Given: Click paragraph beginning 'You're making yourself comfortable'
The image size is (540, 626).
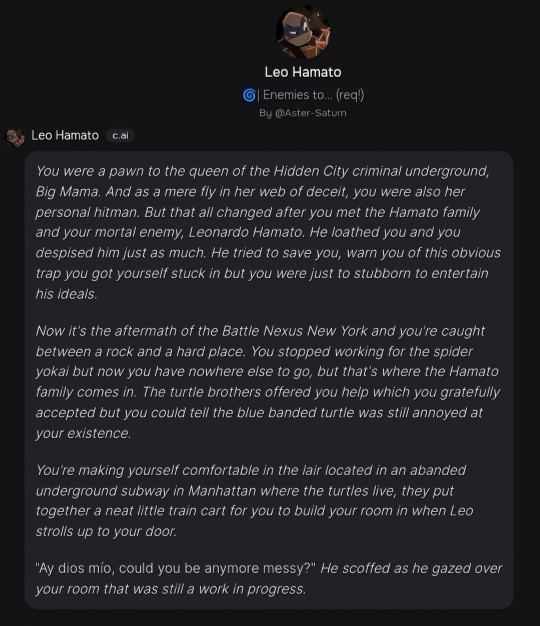Looking at the screenshot, I should click(x=255, y=501).
